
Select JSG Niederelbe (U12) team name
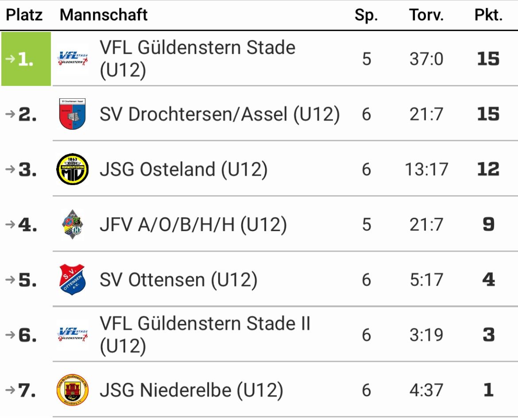(x=192, y=390)
